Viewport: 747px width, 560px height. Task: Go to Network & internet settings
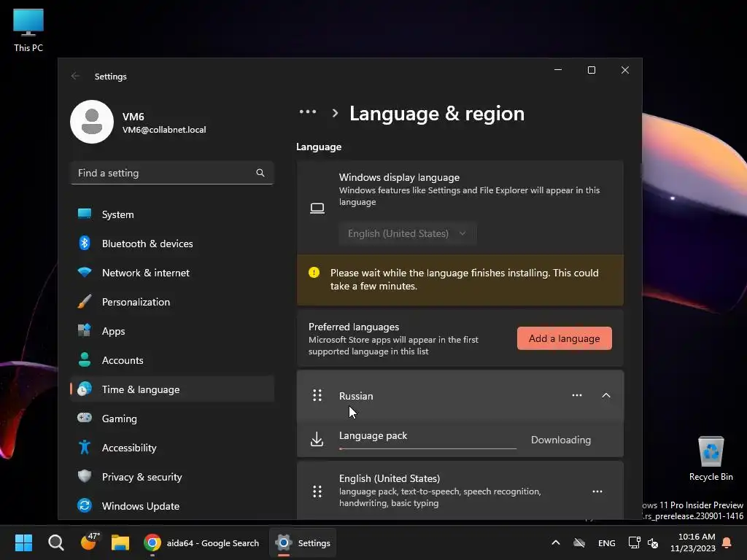pos(172,273)
